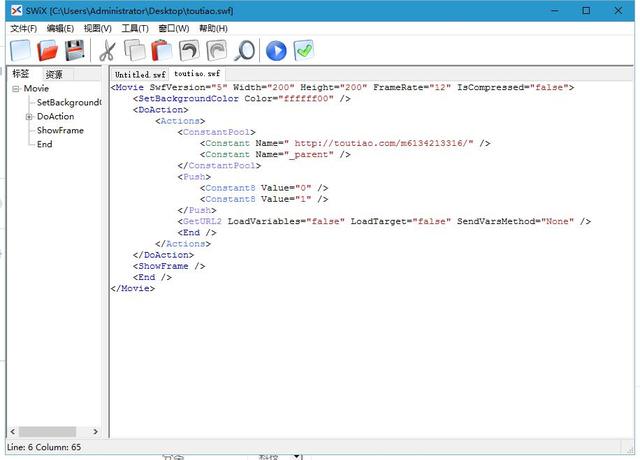640x460 pixels.
Task: Click the Save floppy disk icon
Action: (74, 50)
